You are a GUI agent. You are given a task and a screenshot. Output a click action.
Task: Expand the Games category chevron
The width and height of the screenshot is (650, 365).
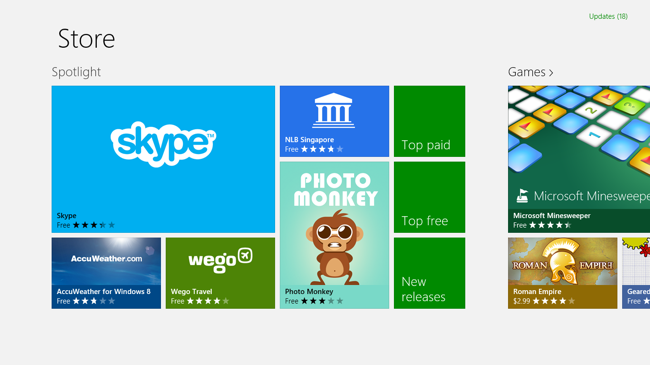click(551, 73)
